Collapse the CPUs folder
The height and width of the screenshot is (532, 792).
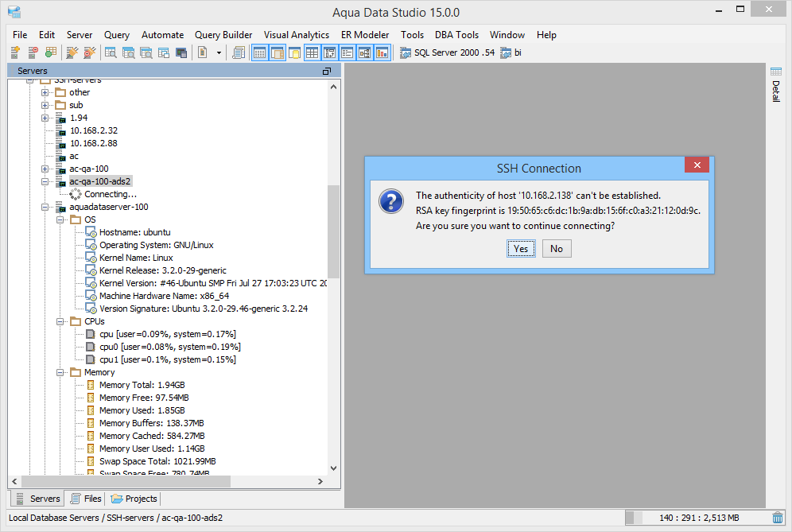tap(60, 321)
